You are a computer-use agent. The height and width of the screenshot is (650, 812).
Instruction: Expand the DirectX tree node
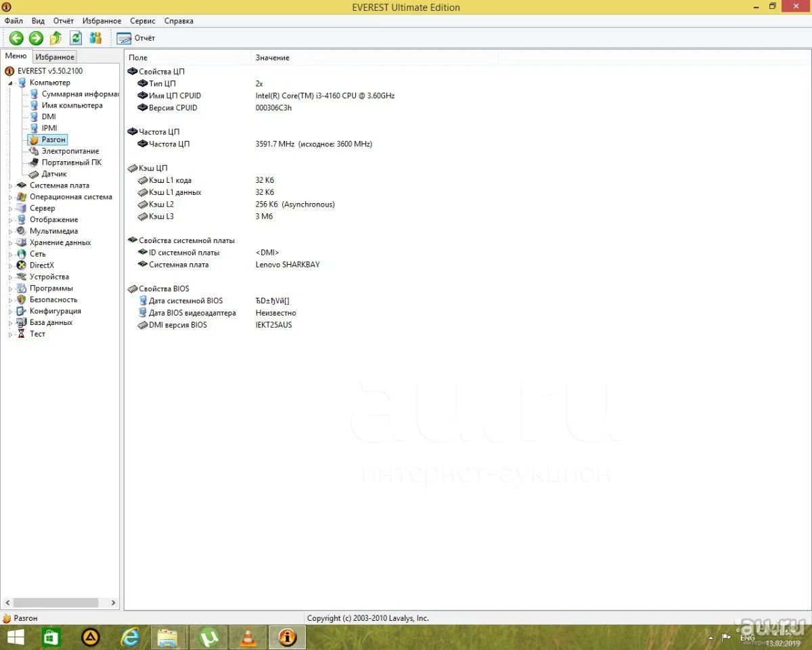click(11, 265)
